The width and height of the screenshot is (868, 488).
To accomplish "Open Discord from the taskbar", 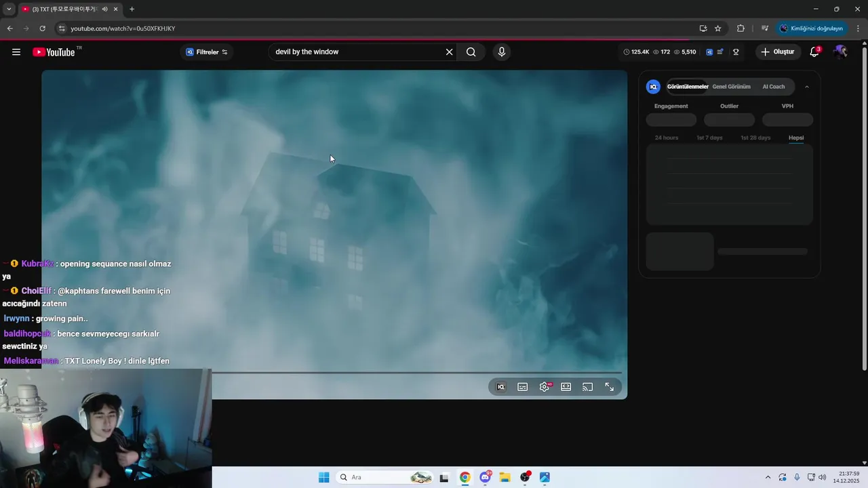I will (485, 477).
